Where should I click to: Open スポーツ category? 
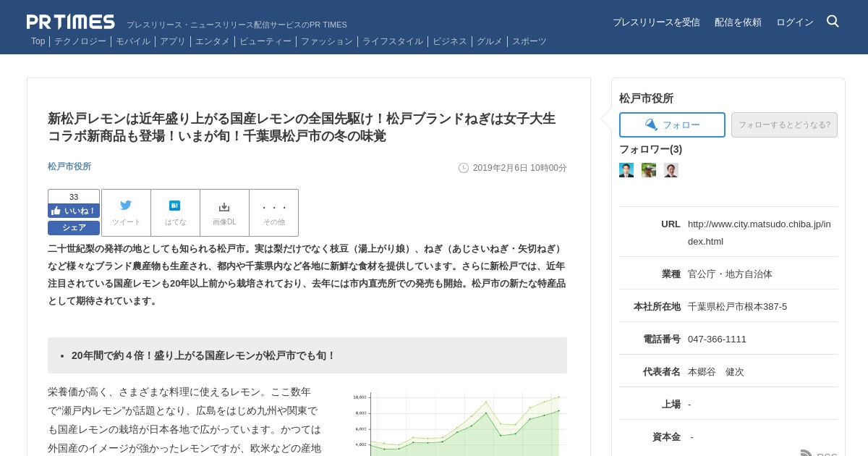(x=529, y=41)
